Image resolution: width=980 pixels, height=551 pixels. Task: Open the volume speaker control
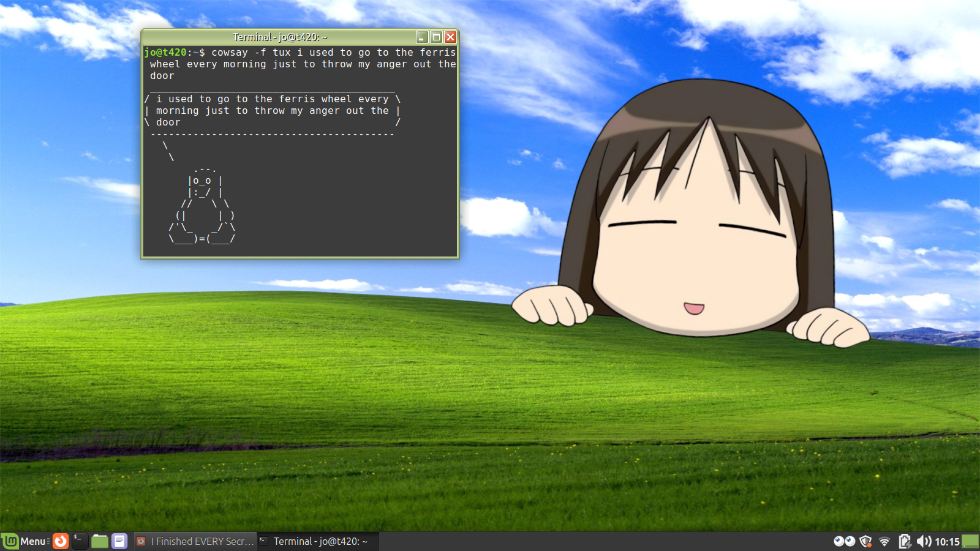924,541
